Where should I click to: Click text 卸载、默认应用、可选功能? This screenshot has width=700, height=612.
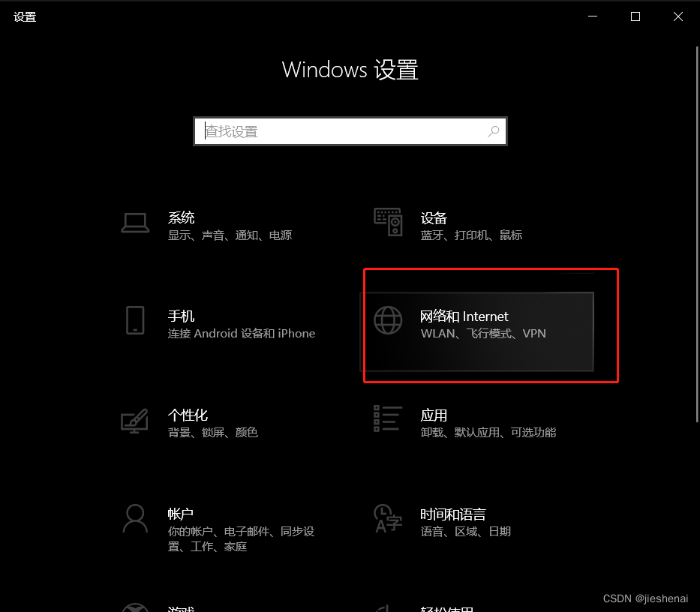coord(488,432)
